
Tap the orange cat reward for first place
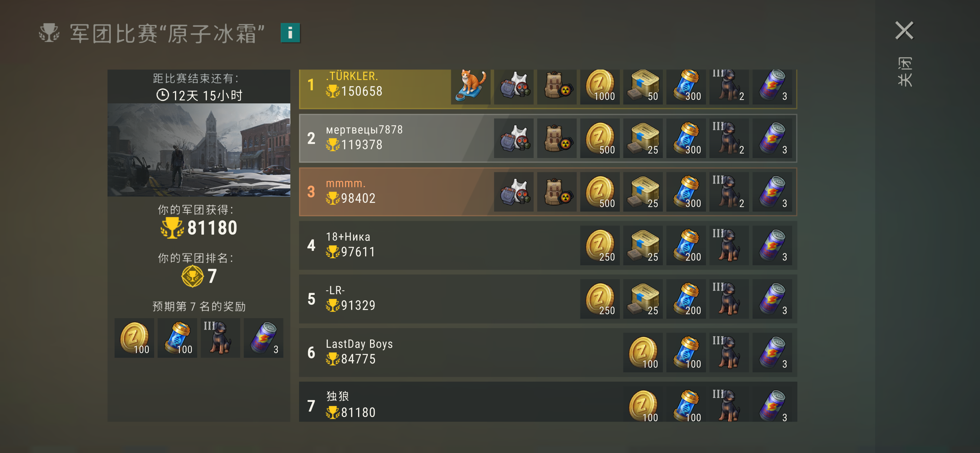[x=471, y=86]
